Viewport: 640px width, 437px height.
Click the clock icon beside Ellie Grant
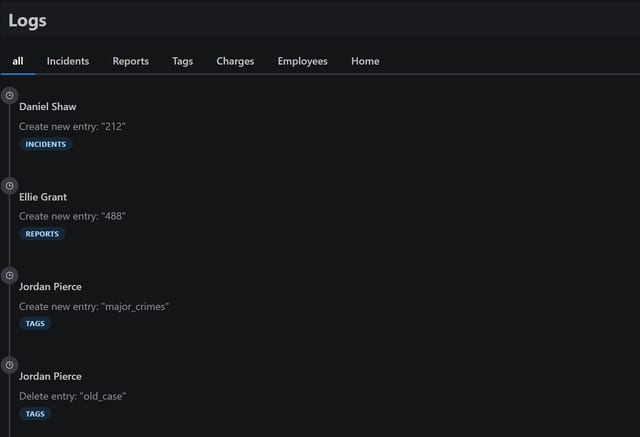tap(9, 186)
